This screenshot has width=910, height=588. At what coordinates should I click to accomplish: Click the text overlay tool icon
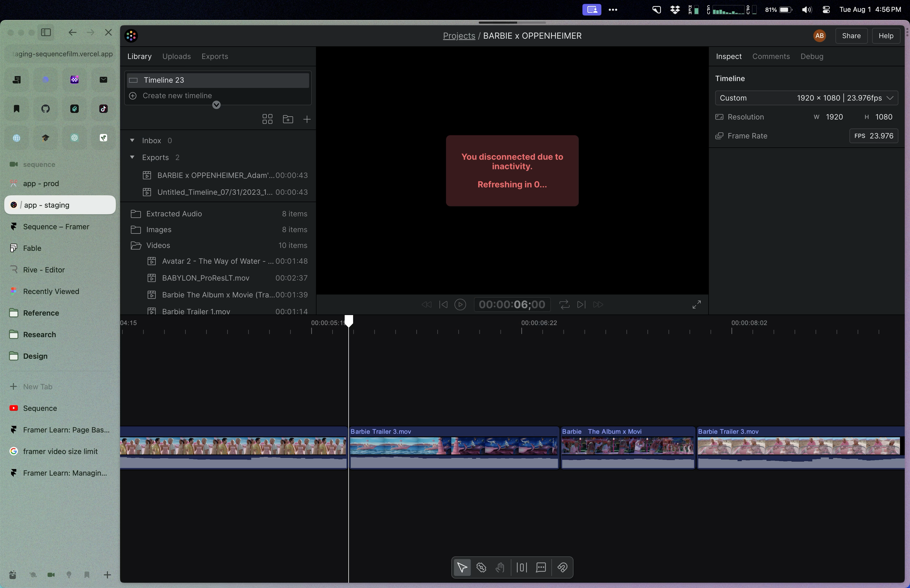(541, 567)
